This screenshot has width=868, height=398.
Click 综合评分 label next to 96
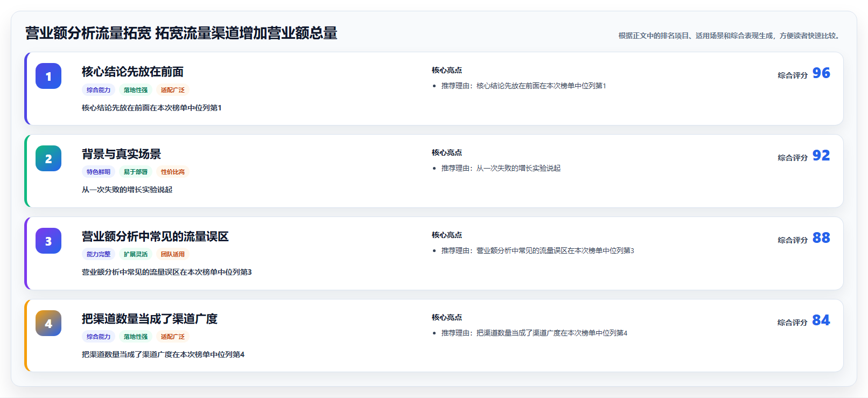point(793,75)
